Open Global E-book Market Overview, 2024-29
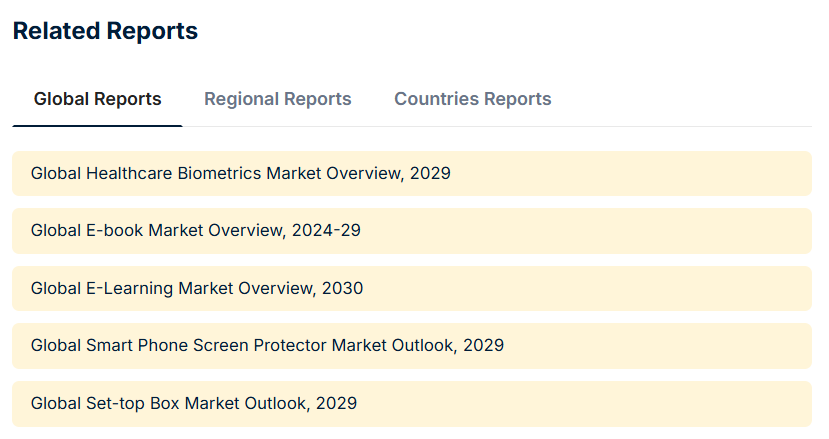 [x=195, y=230]
